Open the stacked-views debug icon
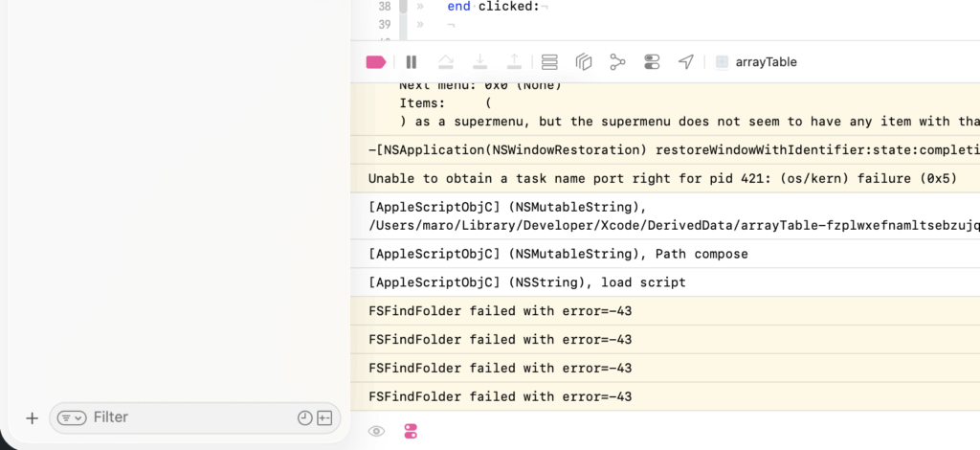 pos(549,62)
